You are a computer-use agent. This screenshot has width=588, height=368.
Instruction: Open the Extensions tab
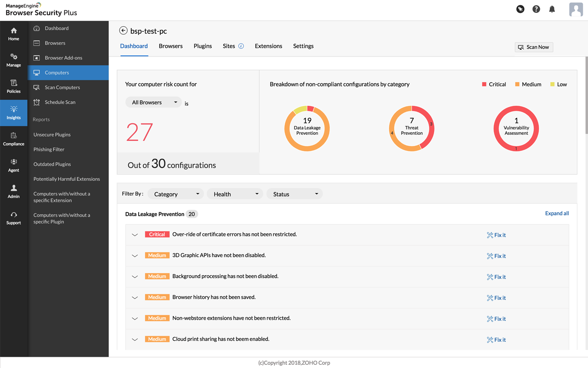(268, 46)
